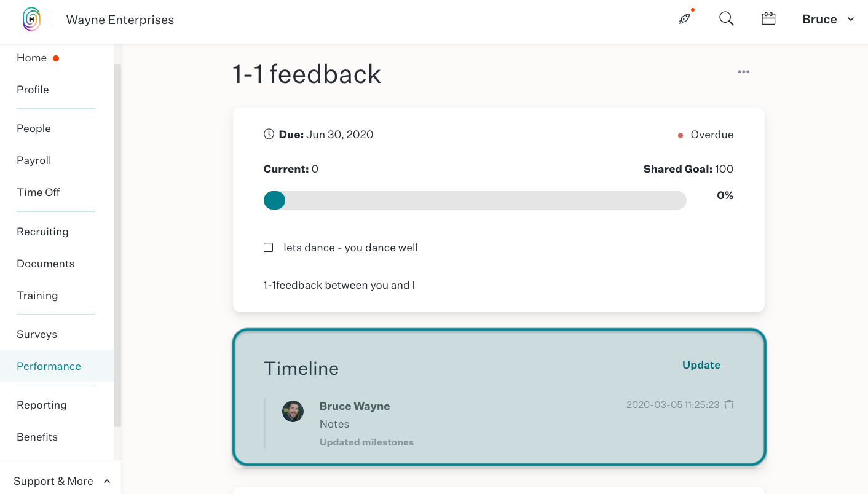Click the goal progress slider handle

point(274,200)
